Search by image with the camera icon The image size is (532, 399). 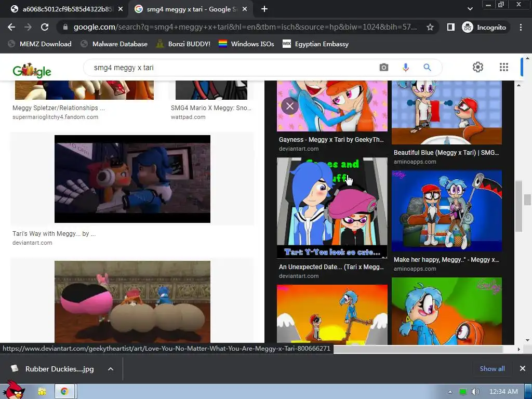coord(384,68)
